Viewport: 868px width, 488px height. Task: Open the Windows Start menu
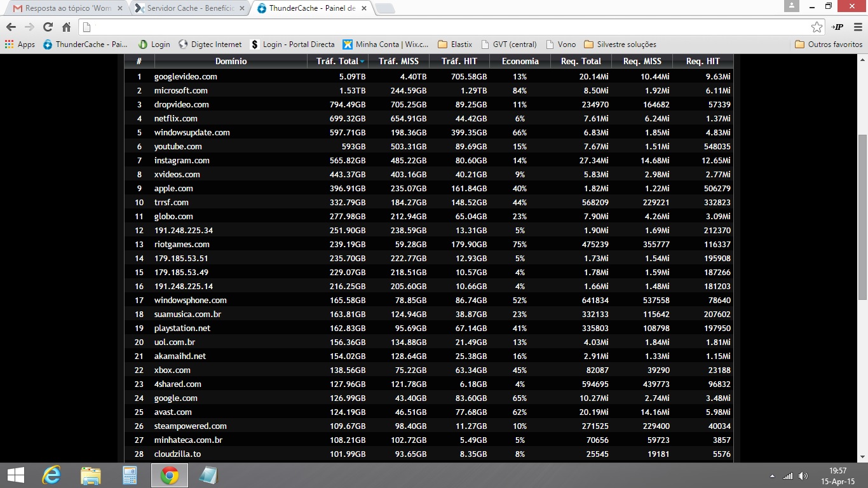tap(15, 475)
